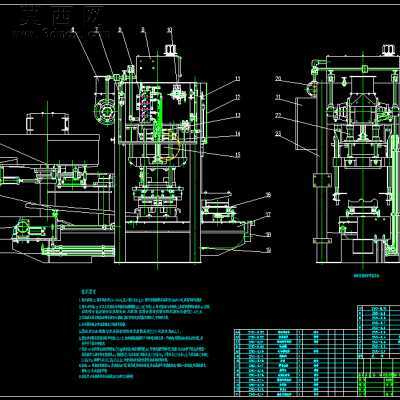This screenshot has width=400, height=400.
Task: Click part callout number 23
Action: pos(278,134)
